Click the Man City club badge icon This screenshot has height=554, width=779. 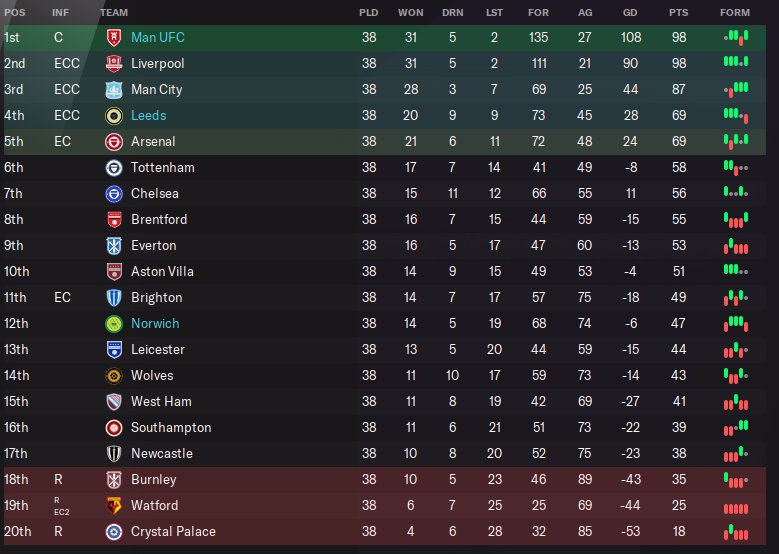(x=114, y=89)
